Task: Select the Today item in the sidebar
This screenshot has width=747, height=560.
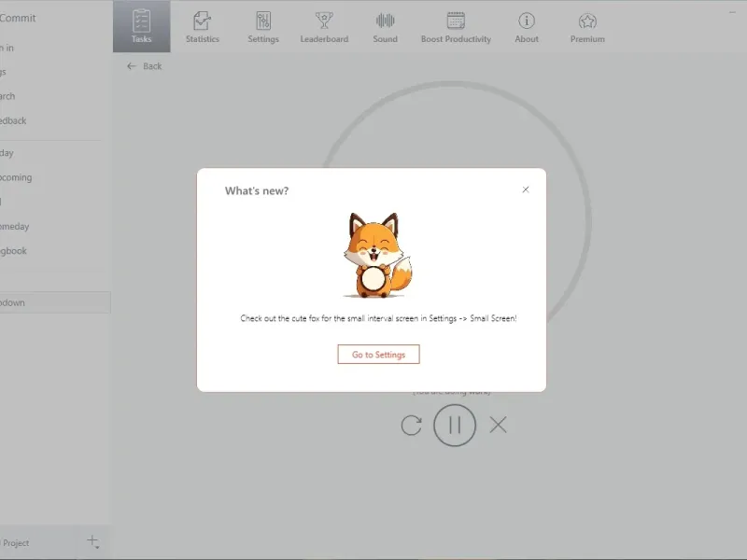Action: pyautogui.click(x=7, y=153)
